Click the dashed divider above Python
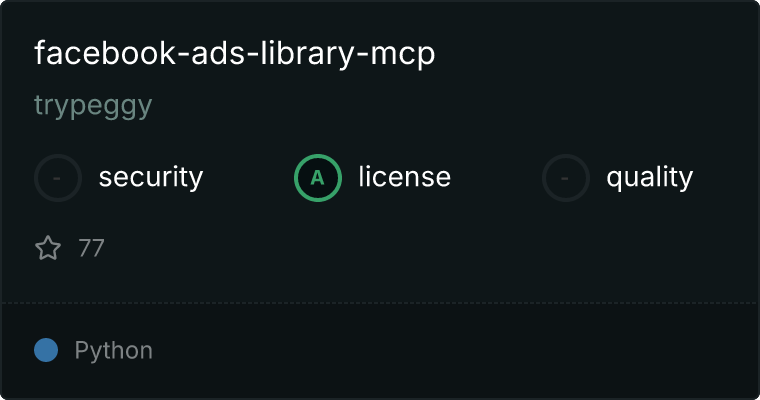 [x=380, y=303]
